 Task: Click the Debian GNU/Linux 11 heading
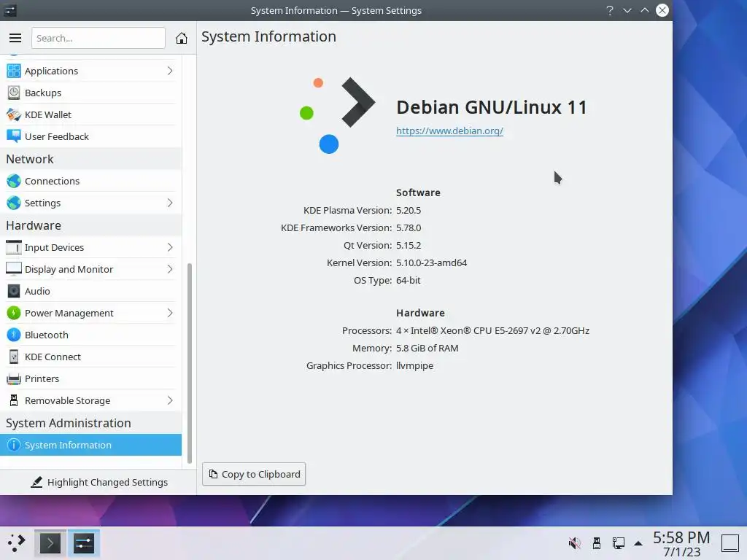click(x=492, y=107)
